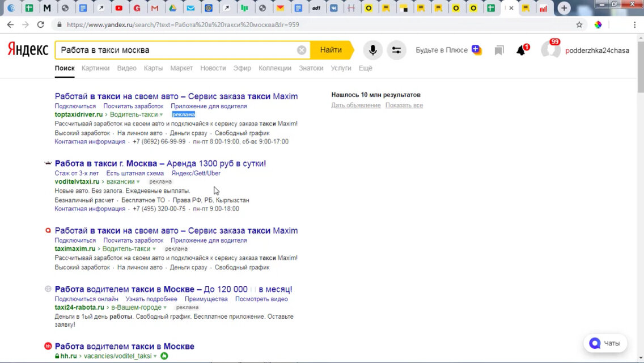Image resolution: width=644 pixels, height=363 pixels.
Task: Open the yellow-red envelope mail tab
Action: (x=281, y=8)
